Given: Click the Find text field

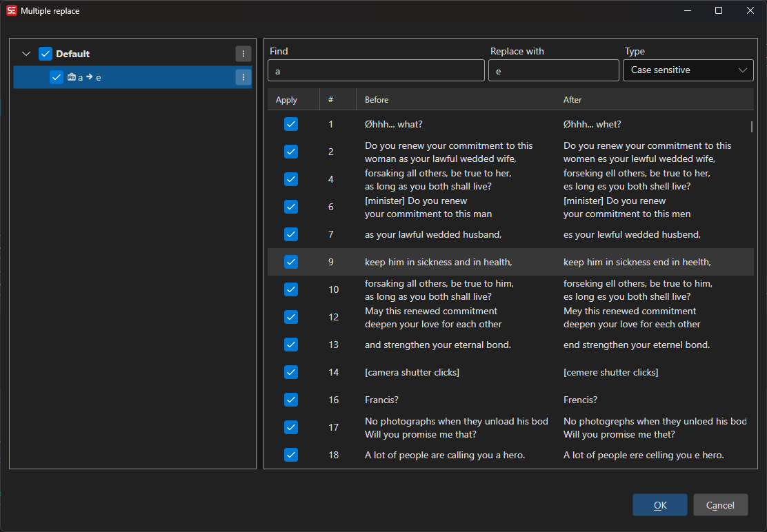Looking at the screenshot, I should (376, 70).
